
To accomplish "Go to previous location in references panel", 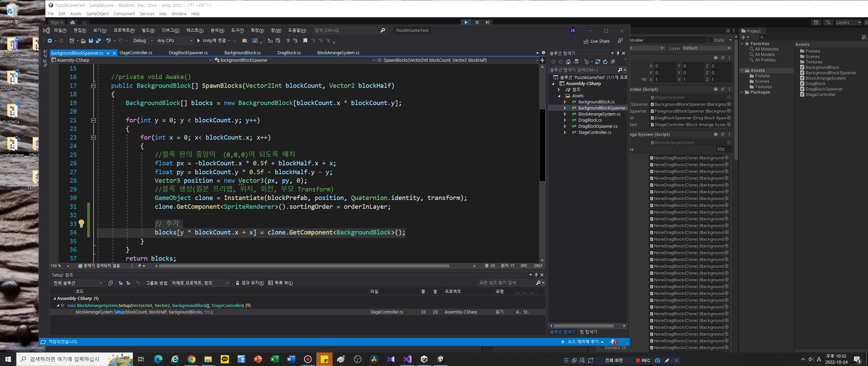I will pyautogui.click(x=121, y=283).
